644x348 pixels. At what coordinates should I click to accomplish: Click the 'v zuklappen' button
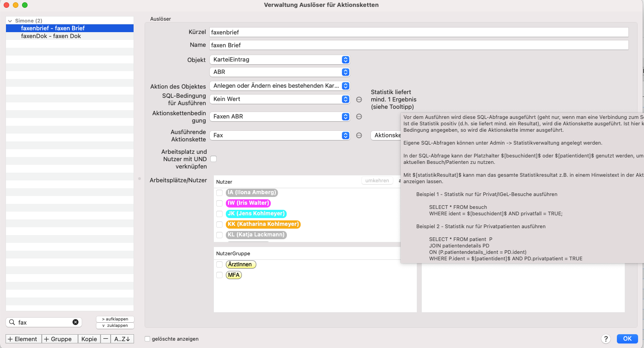pyautogui.click(x=115, y=326)
